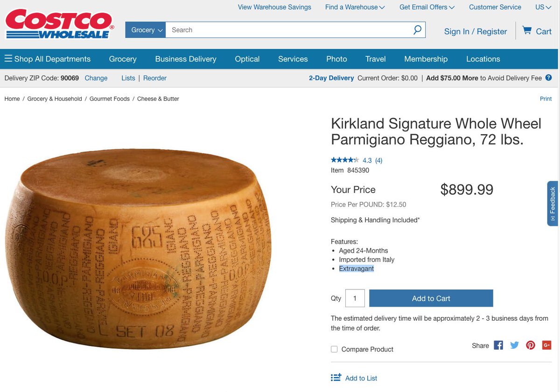
Task: Click the Costco Wholesale logo
Action: (59, 25)
